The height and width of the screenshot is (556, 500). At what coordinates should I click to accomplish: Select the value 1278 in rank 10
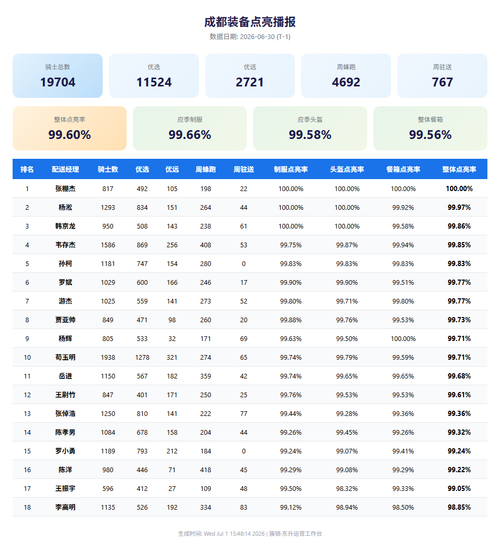[x=142, y=357]
